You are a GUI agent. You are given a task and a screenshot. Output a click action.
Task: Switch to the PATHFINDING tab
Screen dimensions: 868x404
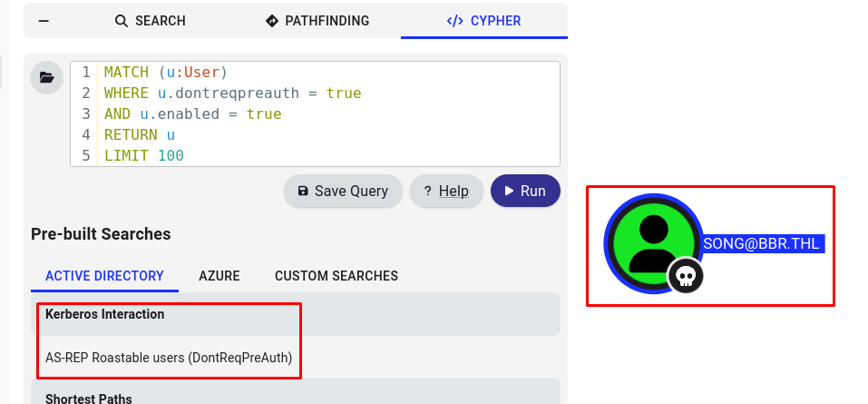pos(317,21)
